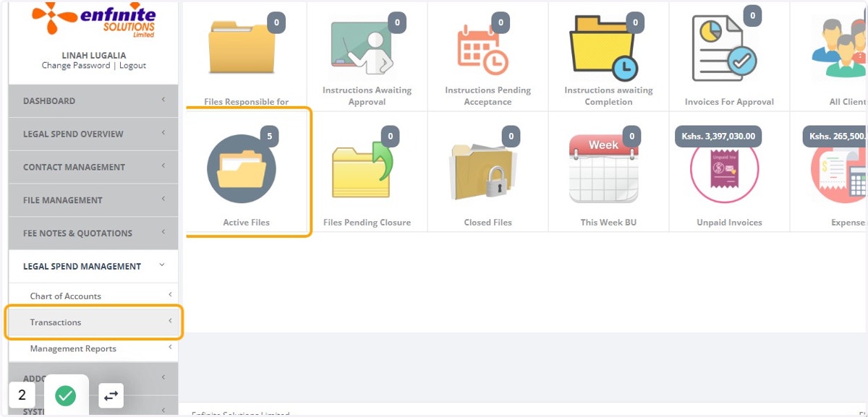Screen dimensions: 868x417
Task: Click the Active Files label
Action: 246,223
